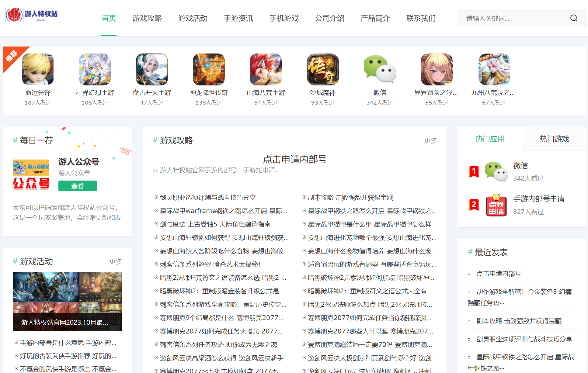The height and width of the screenshot is (373, 588).
Task: Open the 山海八荒手游 game icon
Action: pyautogui.click(x=266, y=69)
